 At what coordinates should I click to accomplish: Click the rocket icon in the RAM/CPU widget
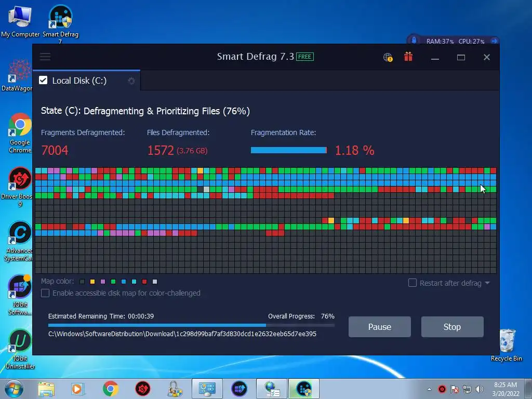coord(414,41)
